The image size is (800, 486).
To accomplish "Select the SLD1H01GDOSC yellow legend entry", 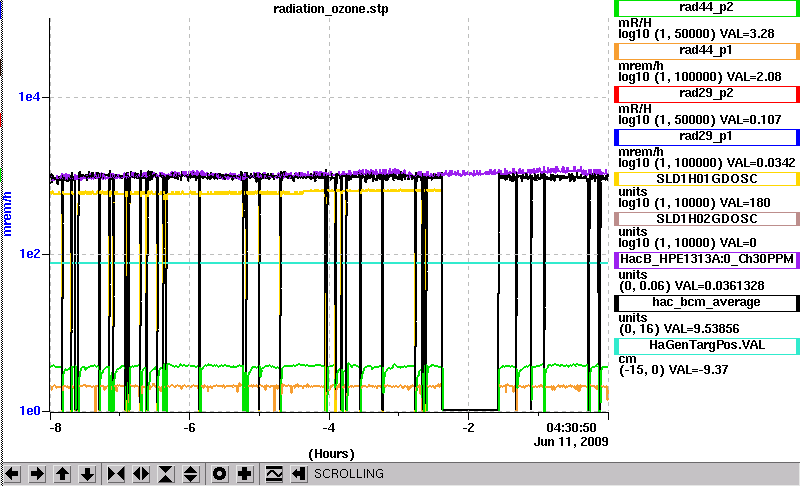I will click(707, 179).
